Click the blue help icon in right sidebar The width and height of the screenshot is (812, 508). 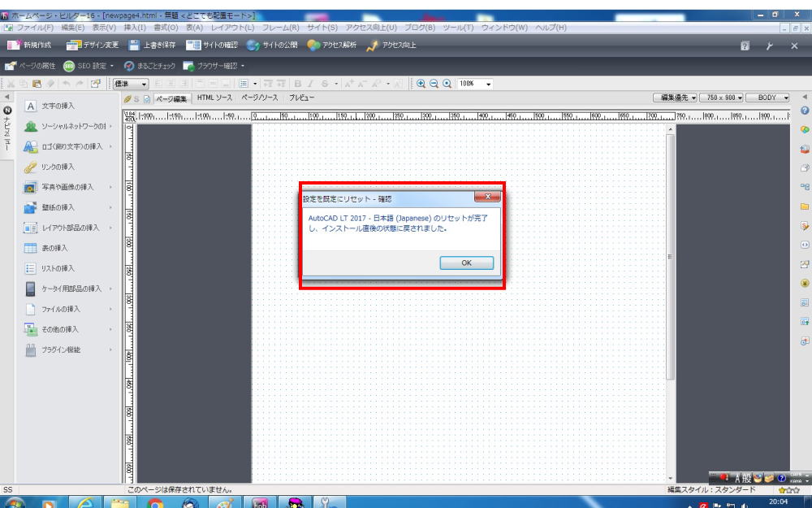click(804, 111)
